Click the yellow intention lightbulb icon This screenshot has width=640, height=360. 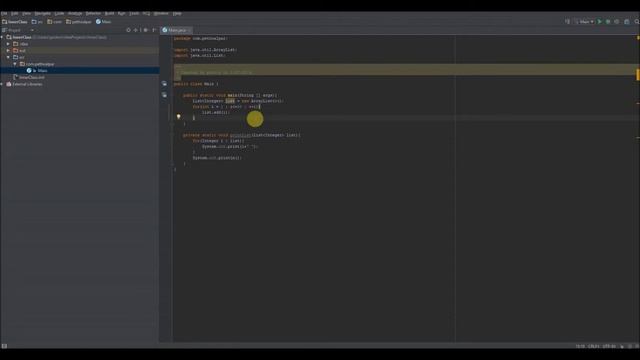178,117
